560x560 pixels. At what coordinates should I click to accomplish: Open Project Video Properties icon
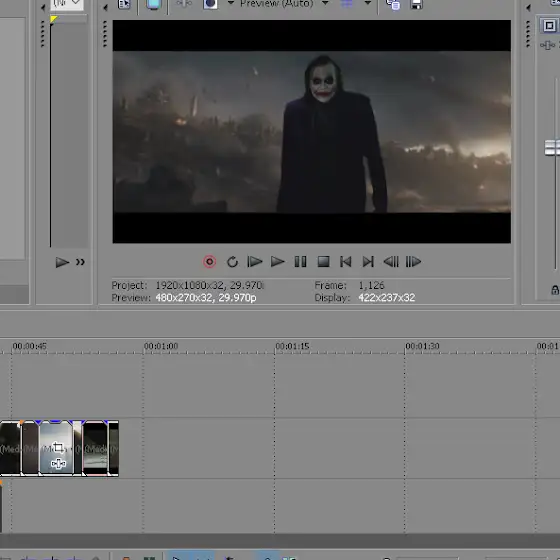(x=124, y=4)
